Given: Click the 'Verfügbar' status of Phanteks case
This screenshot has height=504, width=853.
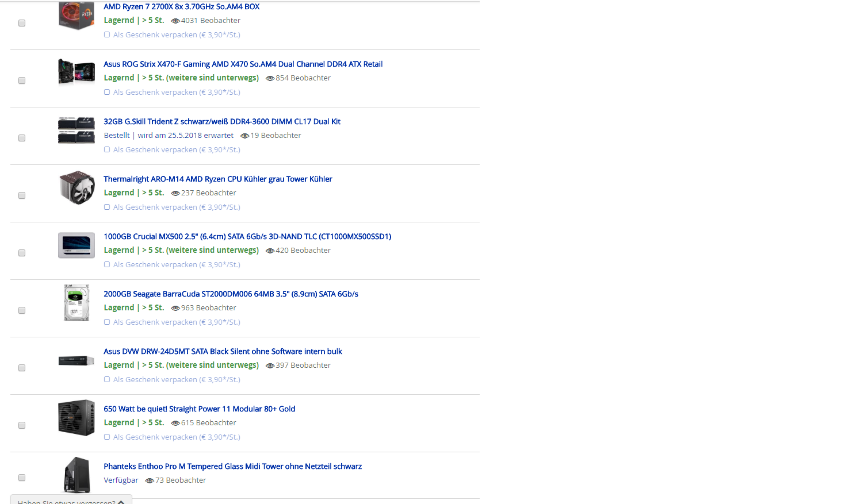Looking at the screenshot, I should 121,480.
